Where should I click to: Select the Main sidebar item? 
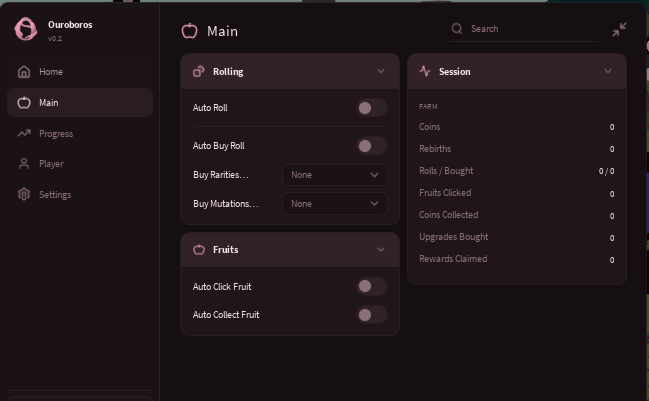(x=80, y=102)
